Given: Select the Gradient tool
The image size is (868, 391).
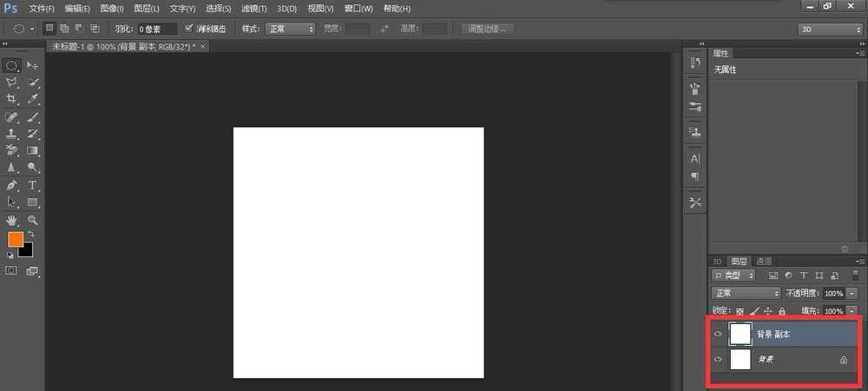Looking at the screenshot, I should (33, 150).
